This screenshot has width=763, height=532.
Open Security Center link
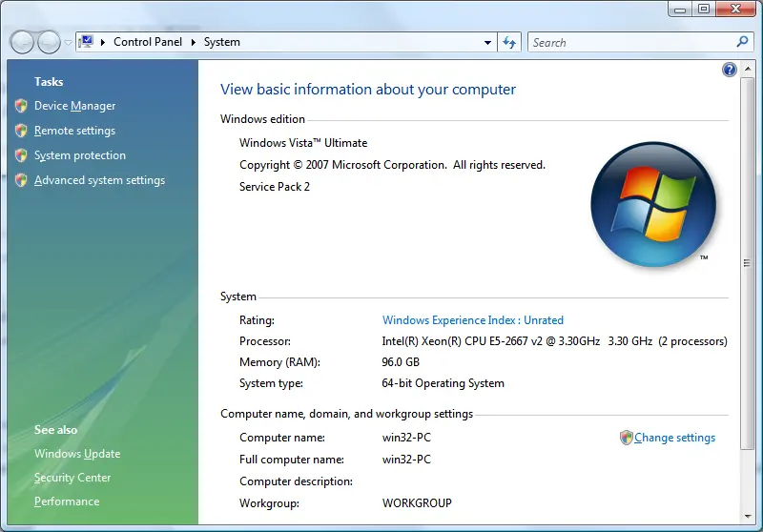click(72, 478)
